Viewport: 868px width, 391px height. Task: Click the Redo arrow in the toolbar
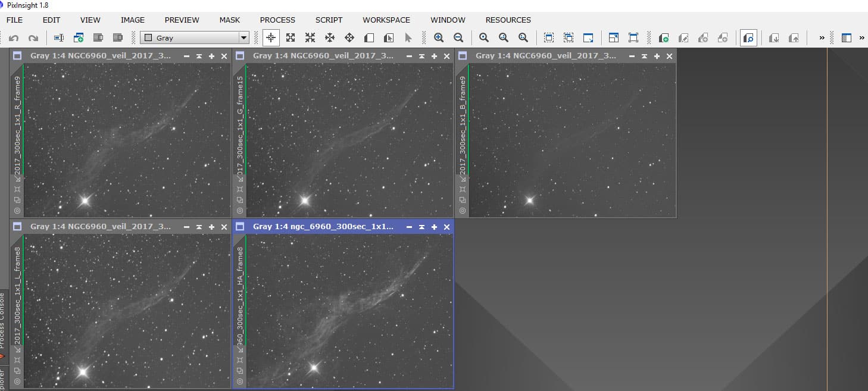tap(33, 38)
